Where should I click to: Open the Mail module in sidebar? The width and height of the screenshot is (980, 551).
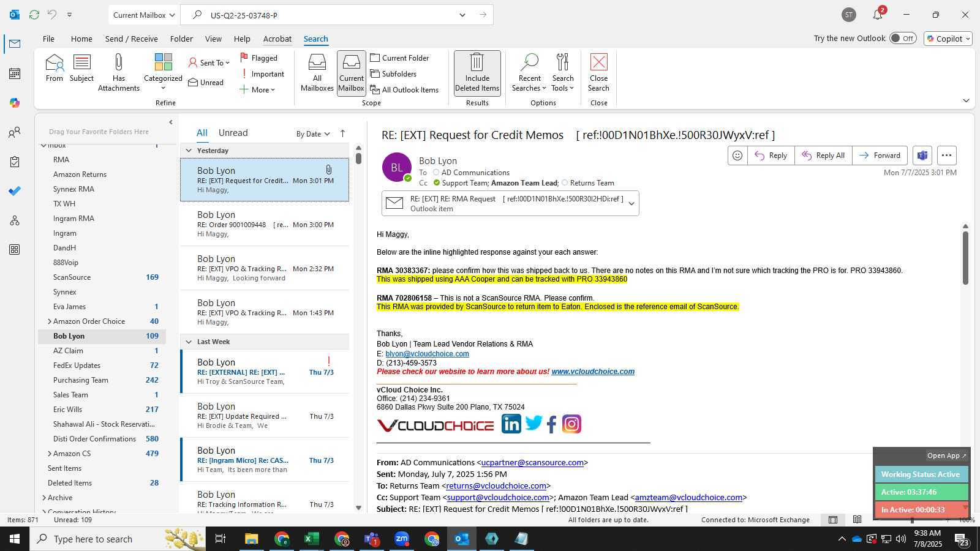tap(15, 44)
